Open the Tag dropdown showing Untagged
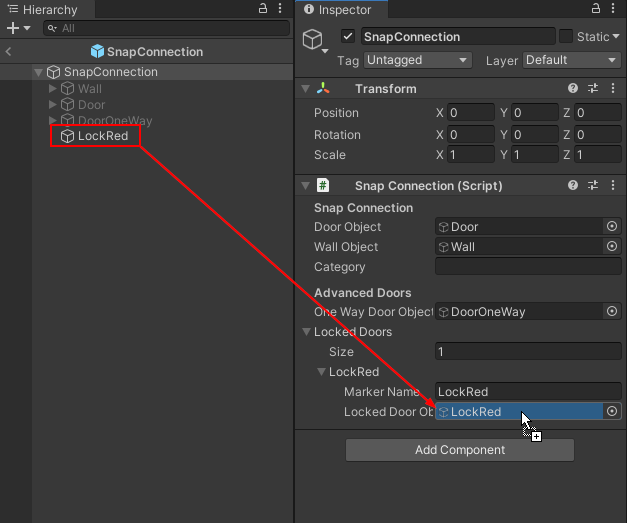This screenshot has width=627, height=523. click(x=418, y=60)
